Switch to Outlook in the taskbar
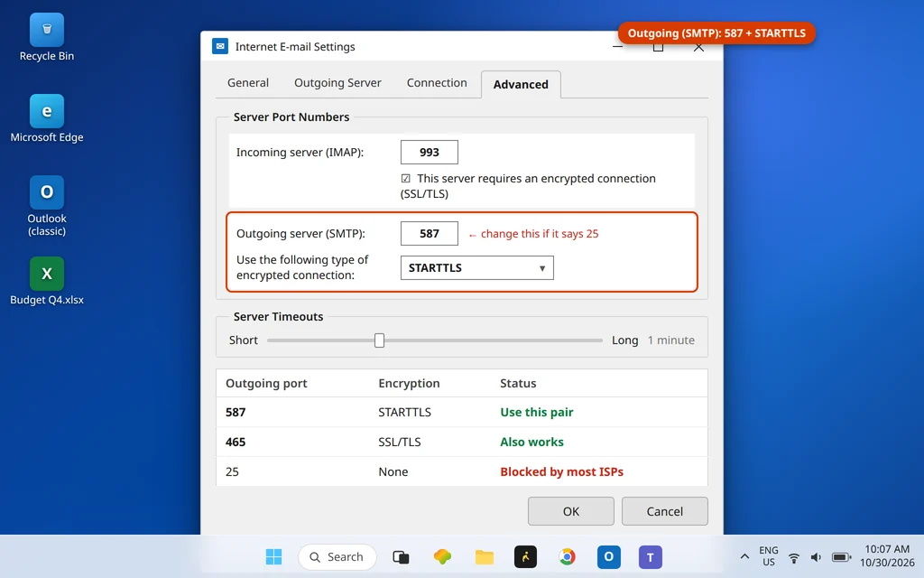The width and height of the screenshot is (924, 578). [609, 556]
